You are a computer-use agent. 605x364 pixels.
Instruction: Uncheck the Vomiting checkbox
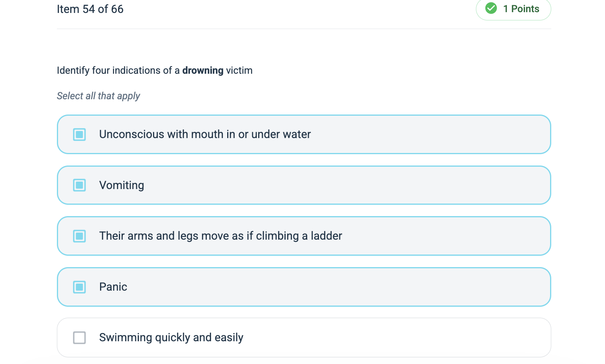(79, 185)
